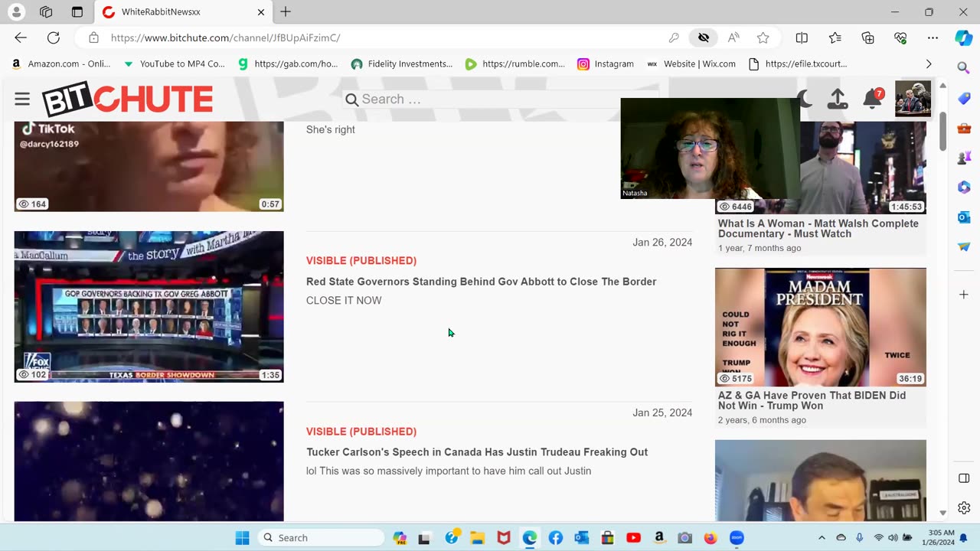View site information lock icon
980x551 pixels.
[x=93, y=37]
